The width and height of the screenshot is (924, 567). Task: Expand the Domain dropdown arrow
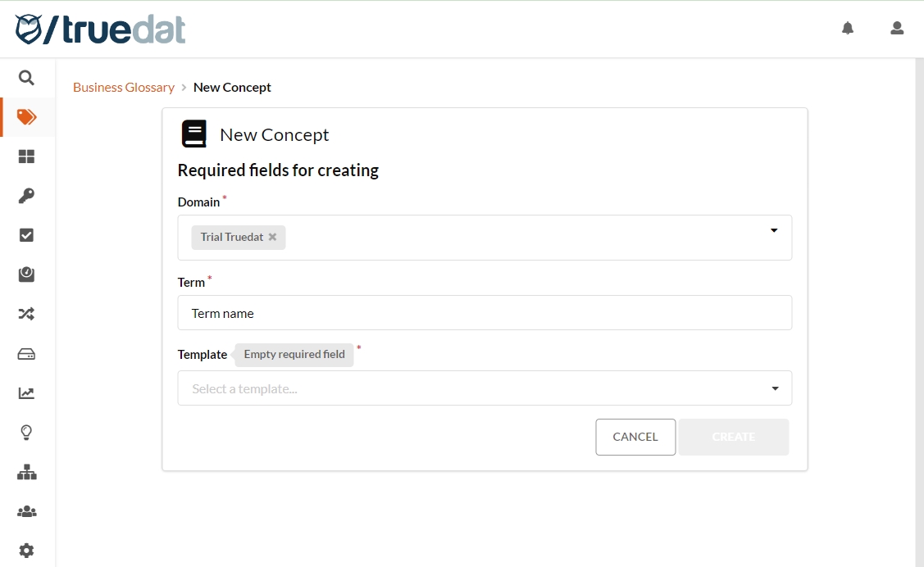tap(774, 231)
